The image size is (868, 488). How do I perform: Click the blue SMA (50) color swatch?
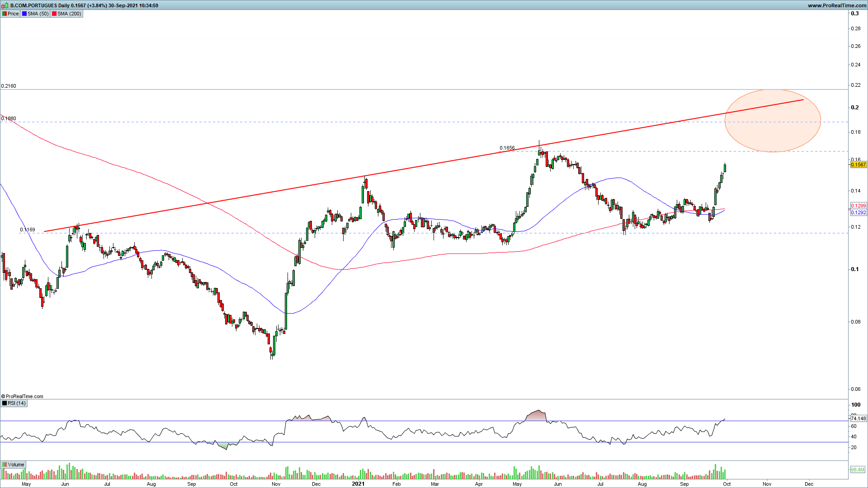click(24, 14)
